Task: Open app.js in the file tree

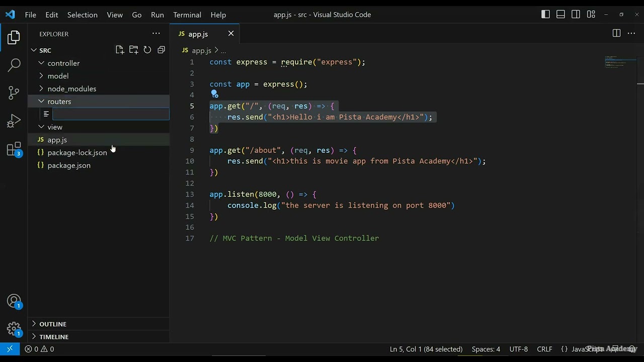Action: point(99,140)
